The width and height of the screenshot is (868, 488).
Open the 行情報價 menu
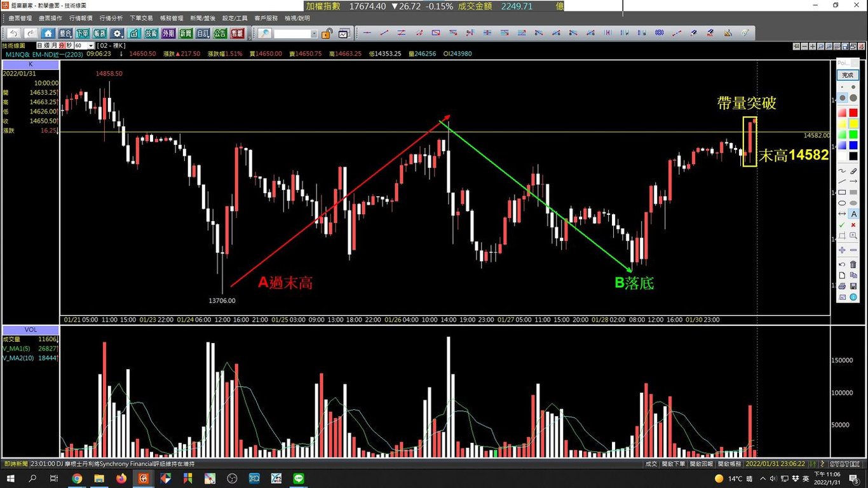pyautogui.click(x=81, y=18)
